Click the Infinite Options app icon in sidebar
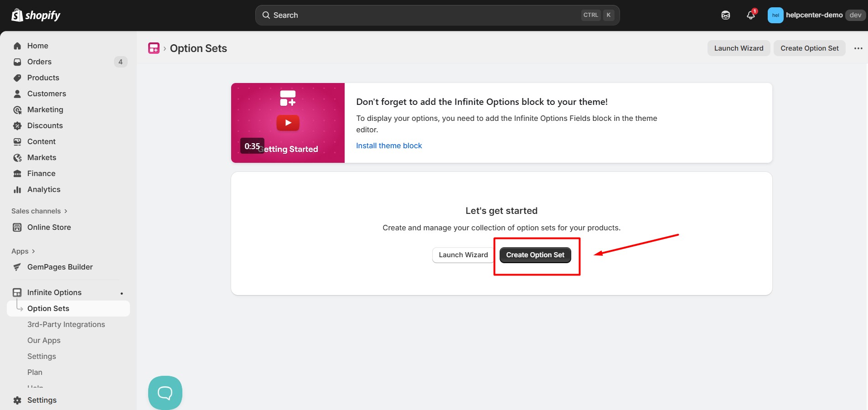 pyautogui.click(x=17, y=292)
